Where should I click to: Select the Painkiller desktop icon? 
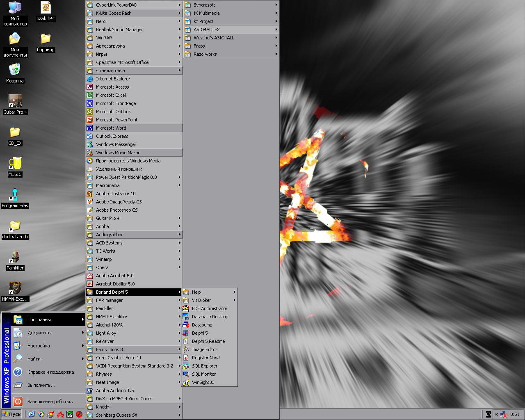click(x=15, y=260)
